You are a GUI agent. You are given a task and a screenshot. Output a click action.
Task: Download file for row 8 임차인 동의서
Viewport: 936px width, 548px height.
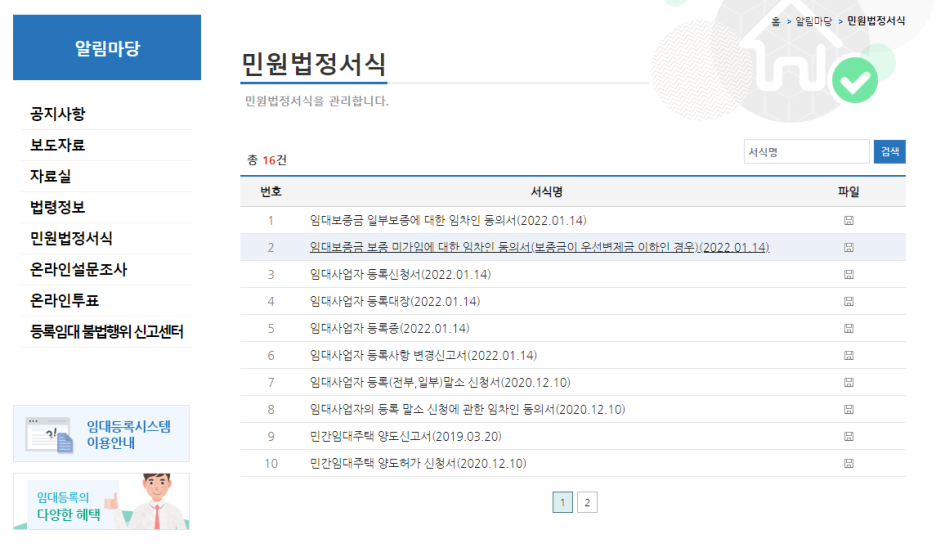click(848, 410)
